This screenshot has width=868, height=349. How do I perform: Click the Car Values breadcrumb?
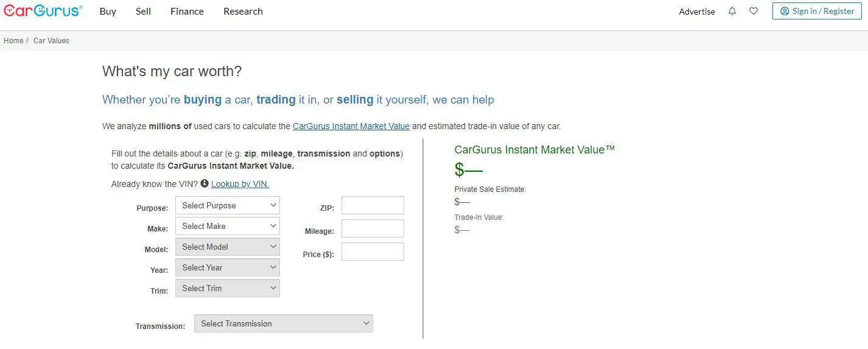(51, 41)
